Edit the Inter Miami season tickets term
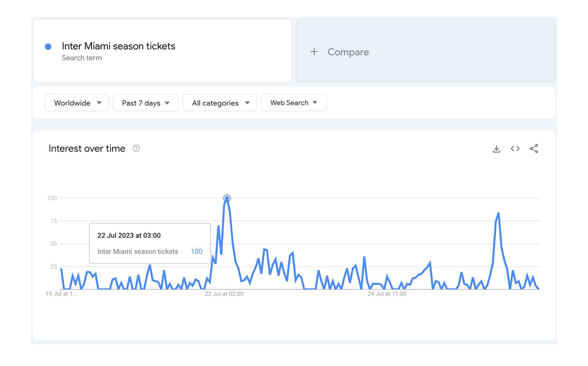 coord(119,46)
